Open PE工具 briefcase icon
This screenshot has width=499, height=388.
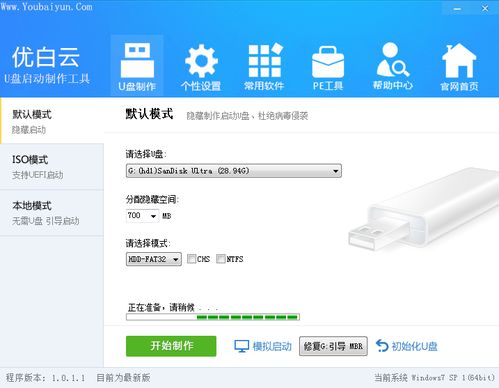coord(328,62)
